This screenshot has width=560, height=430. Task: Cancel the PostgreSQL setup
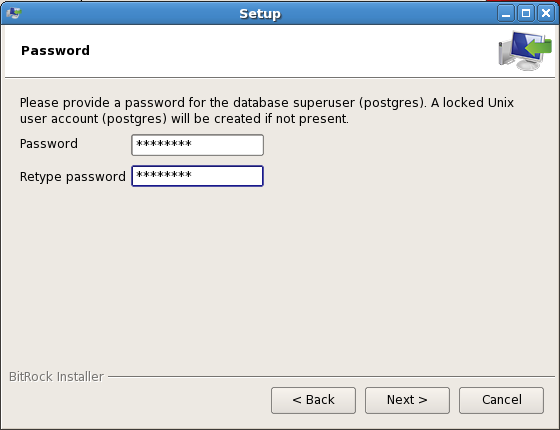501,400
